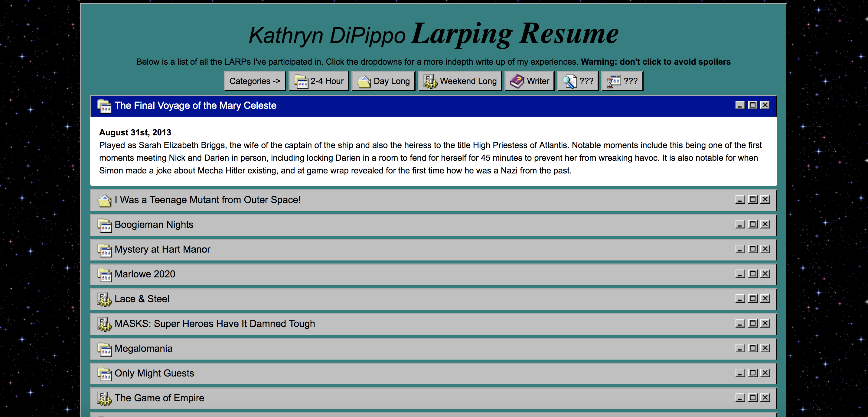Toggle the restore box on Marlowe 2020

coord(752,274)
